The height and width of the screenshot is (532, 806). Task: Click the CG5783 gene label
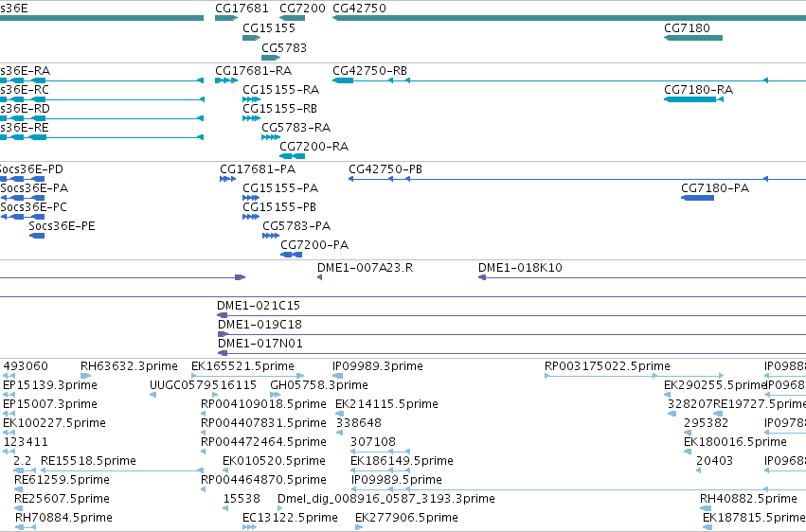pos(284,48)
